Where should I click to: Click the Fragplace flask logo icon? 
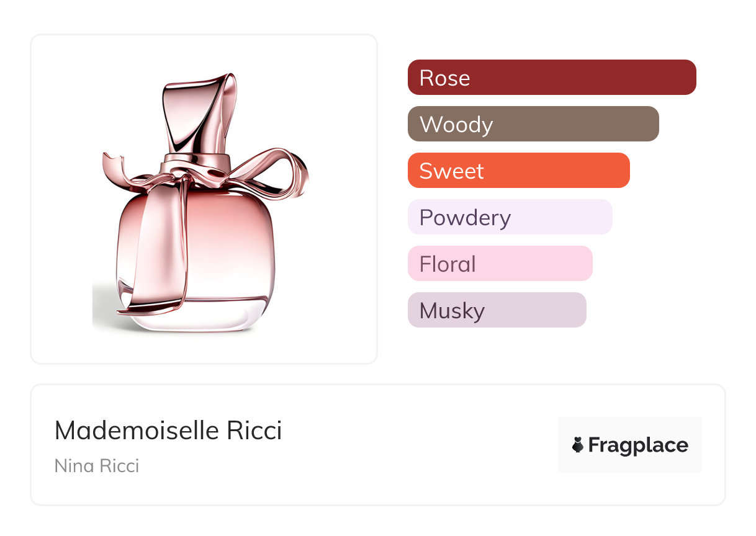[578, 445]
